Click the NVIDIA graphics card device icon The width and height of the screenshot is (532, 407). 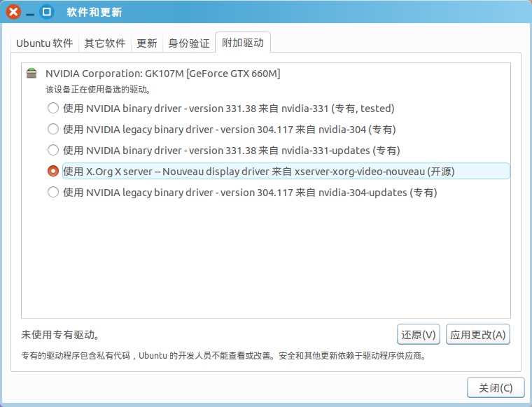[31, 73]
